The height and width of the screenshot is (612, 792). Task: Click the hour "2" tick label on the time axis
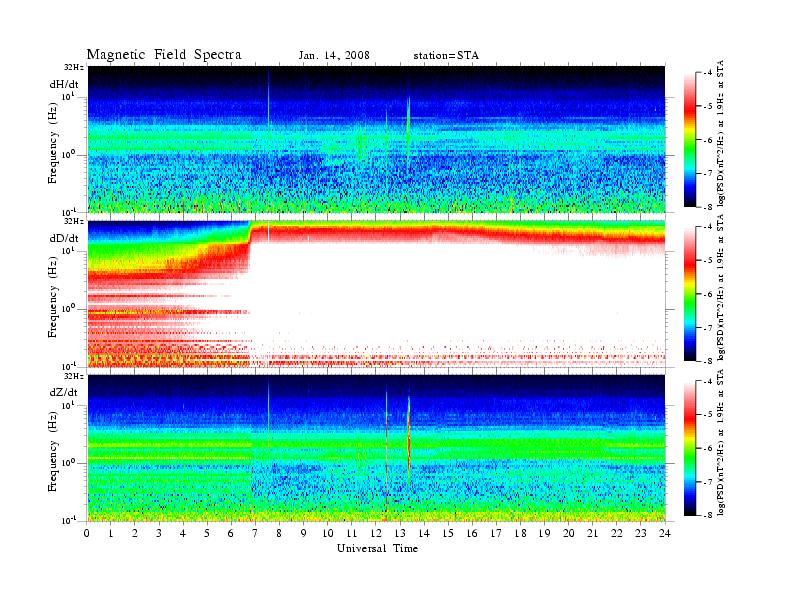pyautogui.click(x=135, y=534)
